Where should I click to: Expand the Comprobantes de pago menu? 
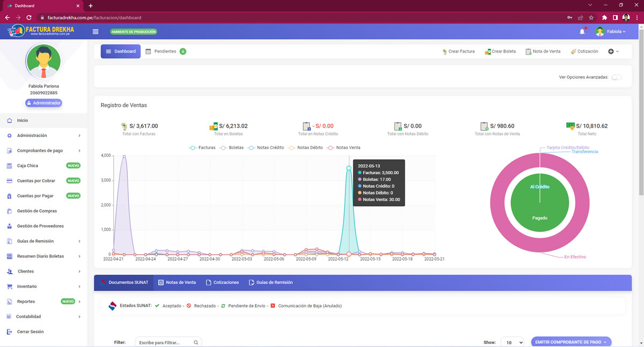click(x=47, y=151)
